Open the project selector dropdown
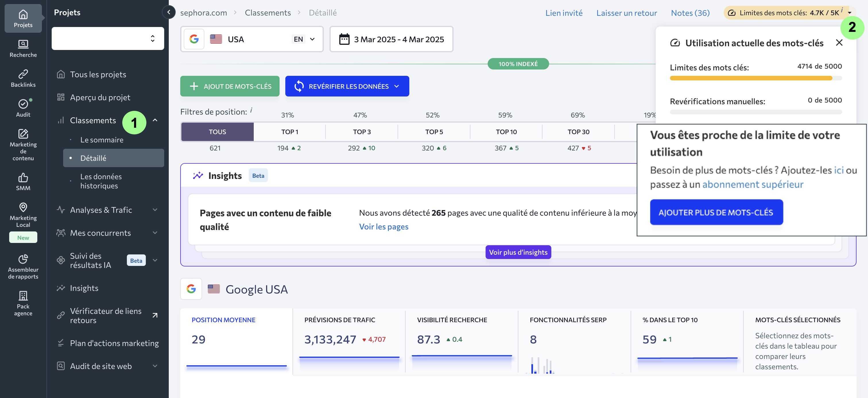This screenshot has height=398, width=868. 108,38
